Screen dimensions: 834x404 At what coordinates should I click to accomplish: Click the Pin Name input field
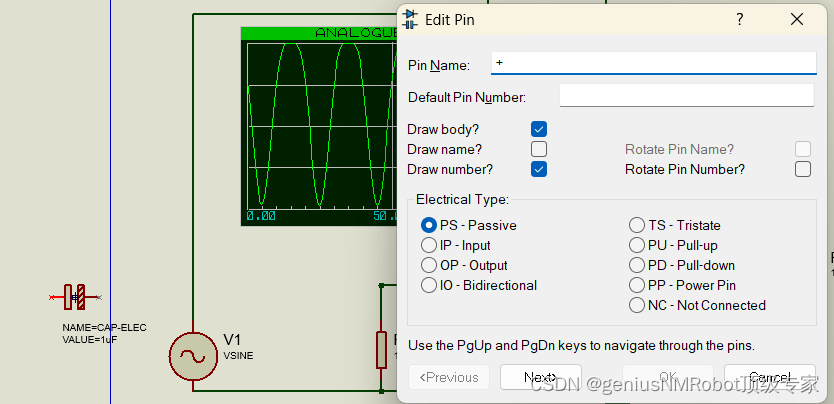click(x=653, y=63)
